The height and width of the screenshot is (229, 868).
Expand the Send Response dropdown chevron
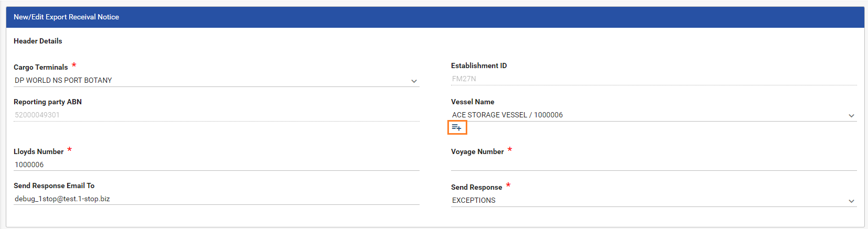tap(851, 201)
